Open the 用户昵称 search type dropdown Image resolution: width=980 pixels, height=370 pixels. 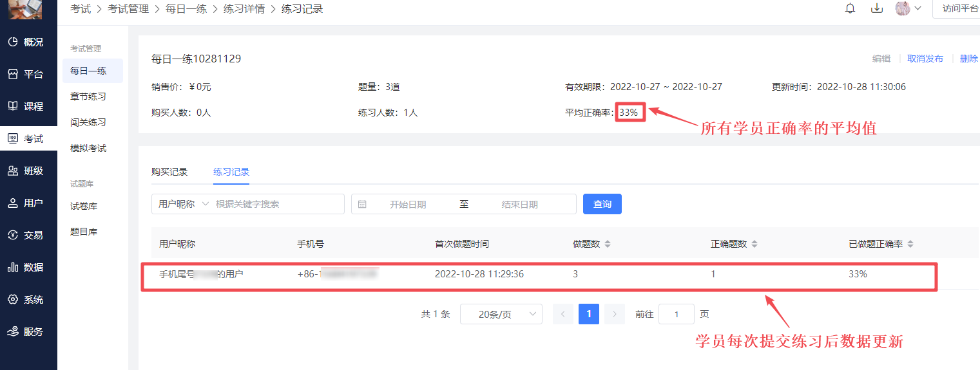184,204
